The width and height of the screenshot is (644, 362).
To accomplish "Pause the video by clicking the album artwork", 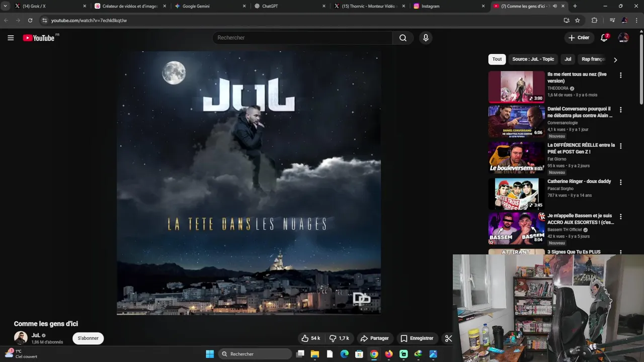I will point(249,183).
